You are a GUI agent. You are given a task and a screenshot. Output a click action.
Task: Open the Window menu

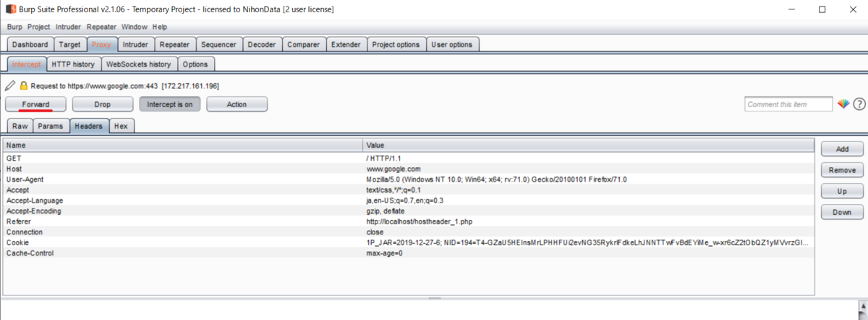pos(134,27)
